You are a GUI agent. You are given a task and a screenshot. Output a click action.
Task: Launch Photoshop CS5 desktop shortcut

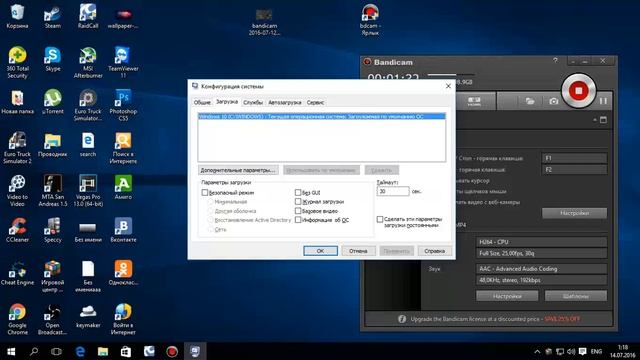click(x=123, y=105)
